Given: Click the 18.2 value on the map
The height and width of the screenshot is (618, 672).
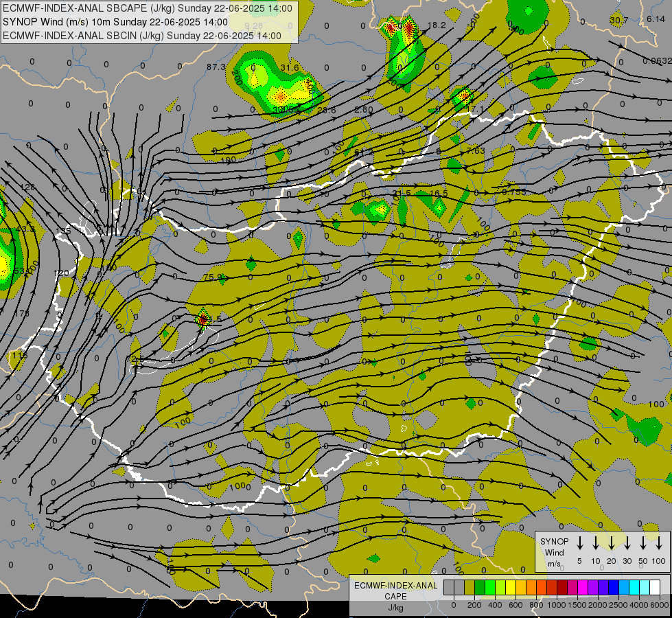Looking at the screenshot, I should coord(437,25).
